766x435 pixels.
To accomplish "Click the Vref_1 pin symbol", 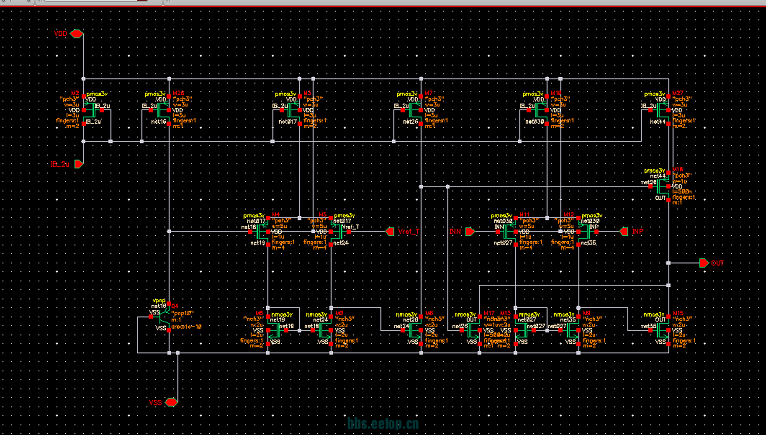I will coord(390,231).
